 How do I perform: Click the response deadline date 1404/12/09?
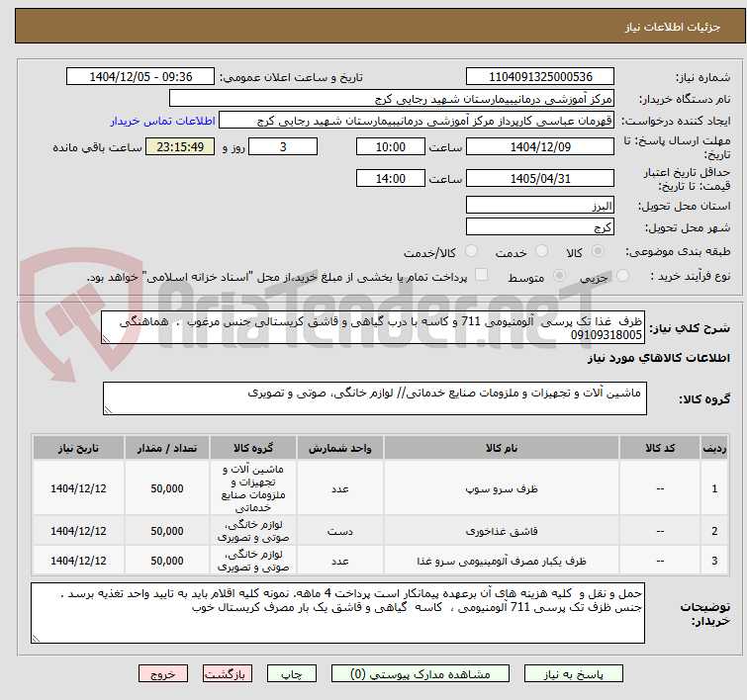(540, 146)
